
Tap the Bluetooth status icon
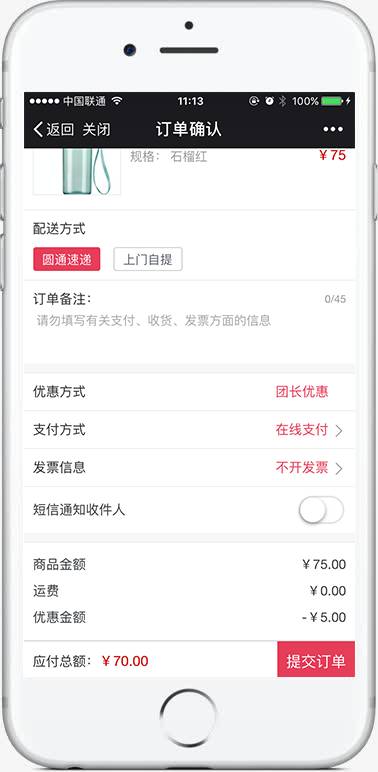pyautogui.click(x=283, y=101)
